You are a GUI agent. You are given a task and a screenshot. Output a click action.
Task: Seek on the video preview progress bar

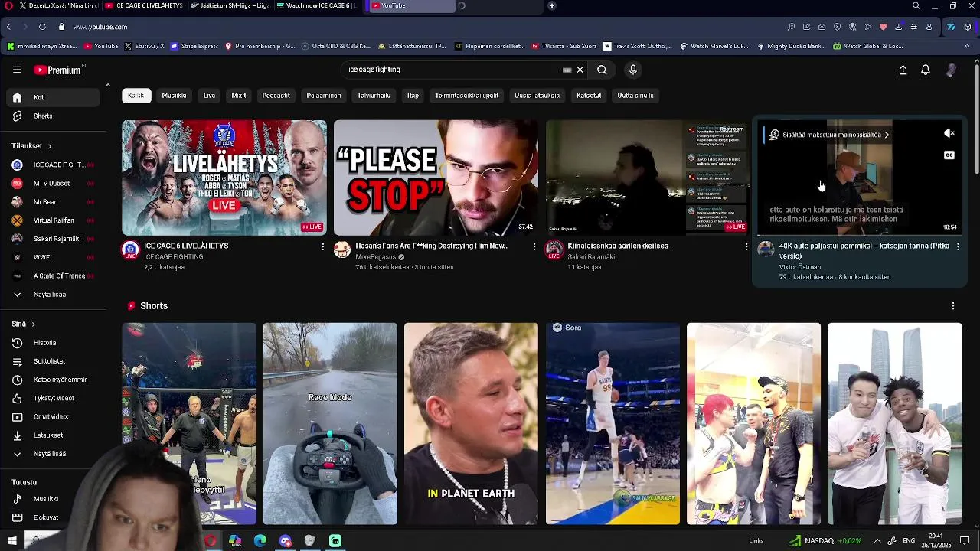[859, 235]
